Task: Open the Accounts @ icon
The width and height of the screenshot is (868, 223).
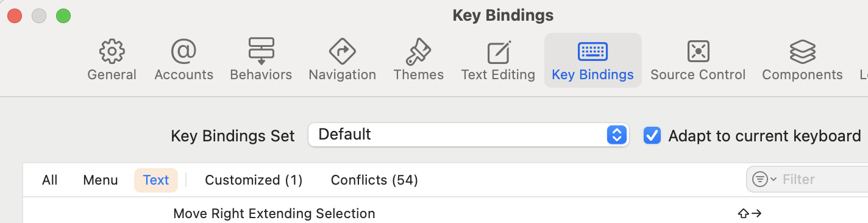Action: 183,52
